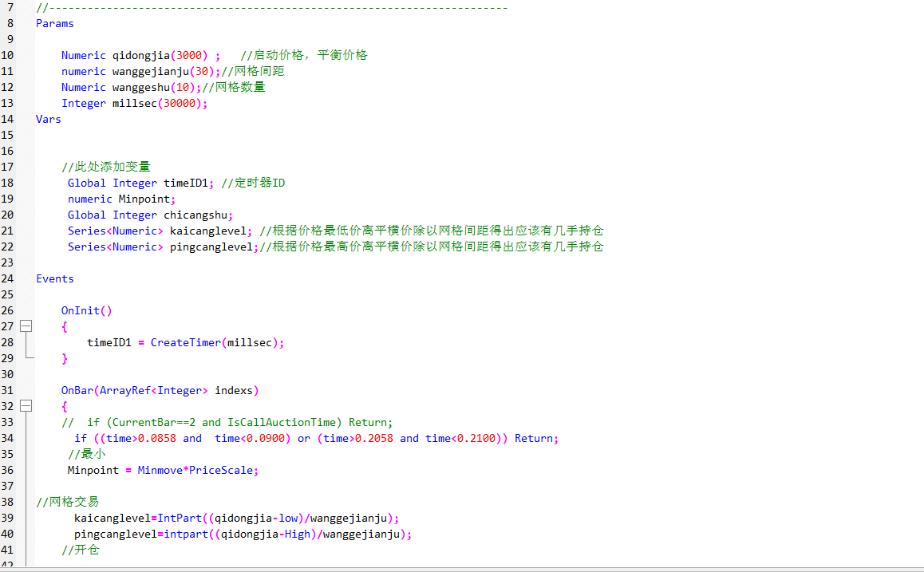Click the 0.2100 value in time condition
Viewport: 924px width, 572px height.
[x=480, y=438]
